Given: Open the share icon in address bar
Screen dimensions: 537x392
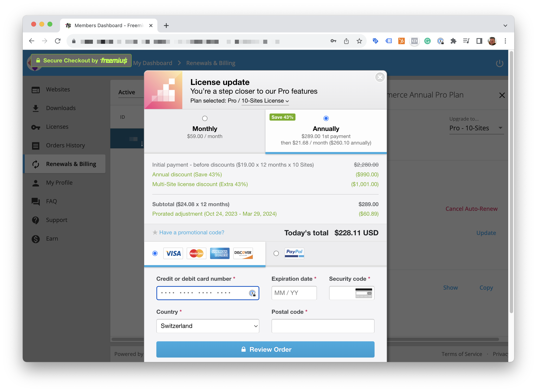Looking at the screenshot, I should pyautogui.click(x=346, y=41).
